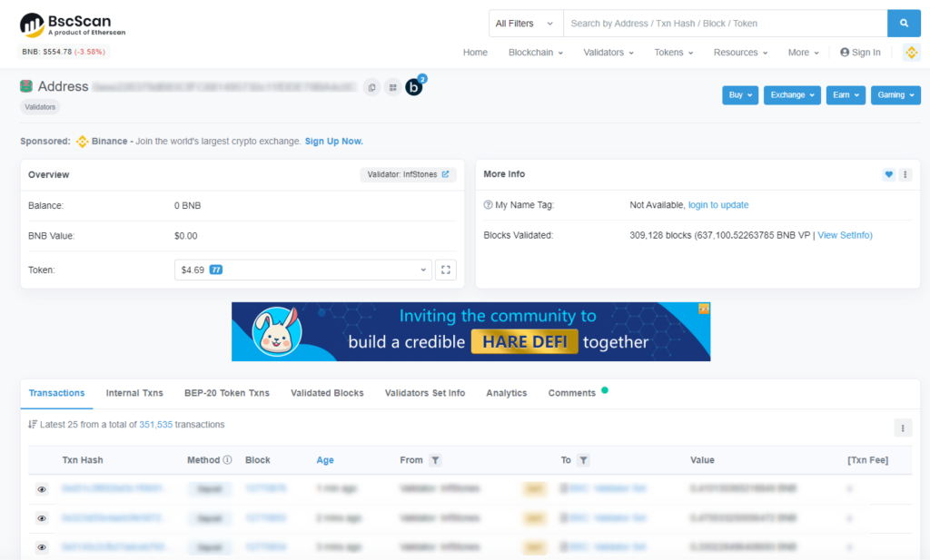Select the Transactions tab
Screen dimensions: 930x560
pos(57,393)
